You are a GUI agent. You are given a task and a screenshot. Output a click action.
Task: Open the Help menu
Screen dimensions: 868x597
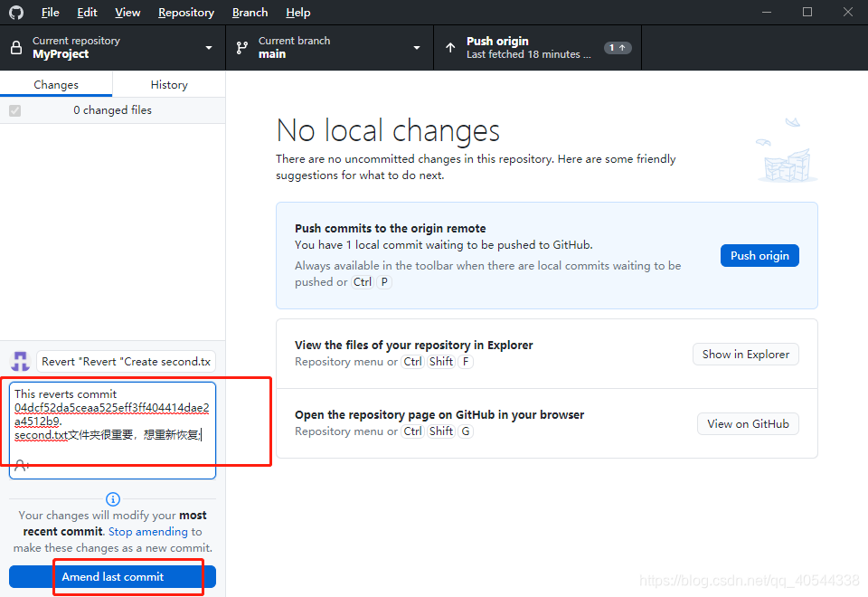[x=297, y=12]
